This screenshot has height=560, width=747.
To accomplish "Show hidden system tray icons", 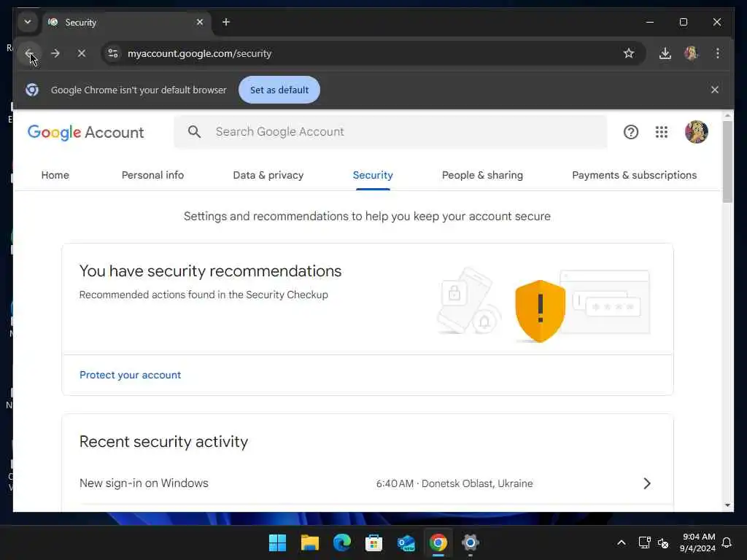I will pos(622,542).
